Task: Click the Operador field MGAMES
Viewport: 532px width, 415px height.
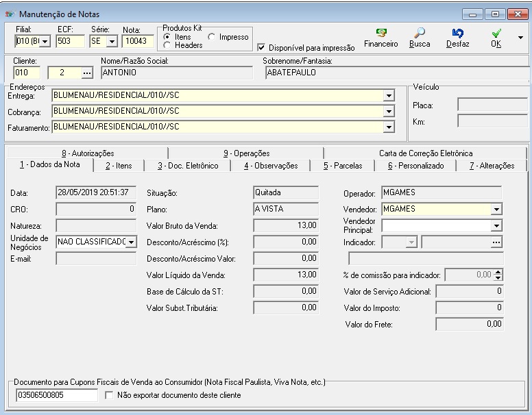Action: pos(442,192)
